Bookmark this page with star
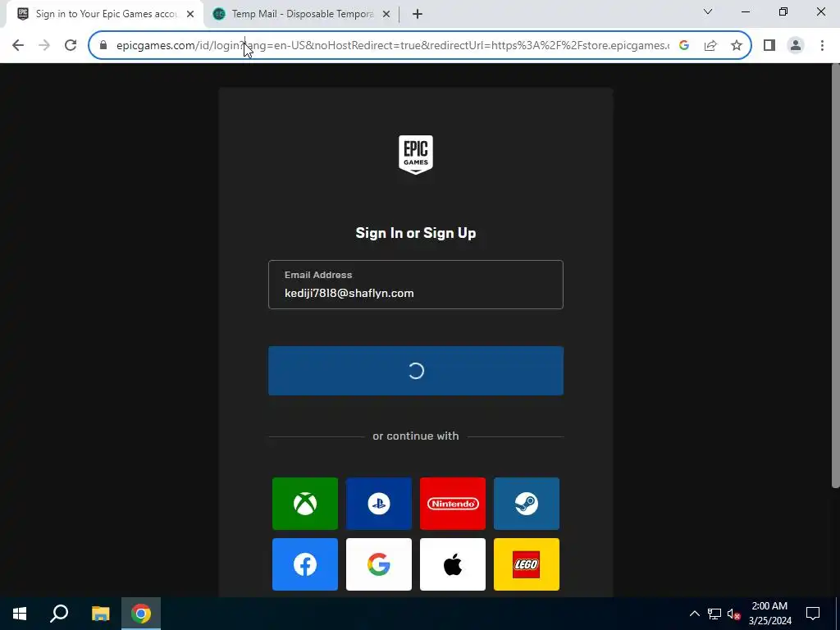840x630 pixels. click(x=737, y=45)
